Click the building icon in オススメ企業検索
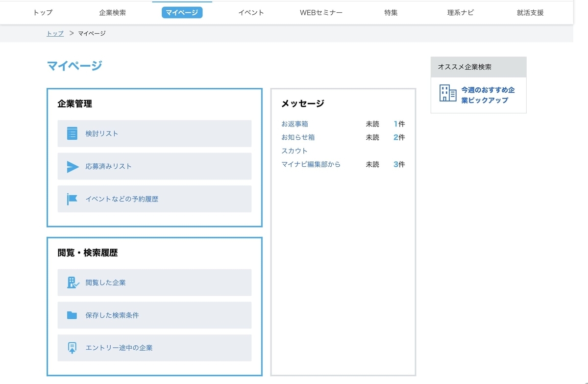 pos(448,93)
